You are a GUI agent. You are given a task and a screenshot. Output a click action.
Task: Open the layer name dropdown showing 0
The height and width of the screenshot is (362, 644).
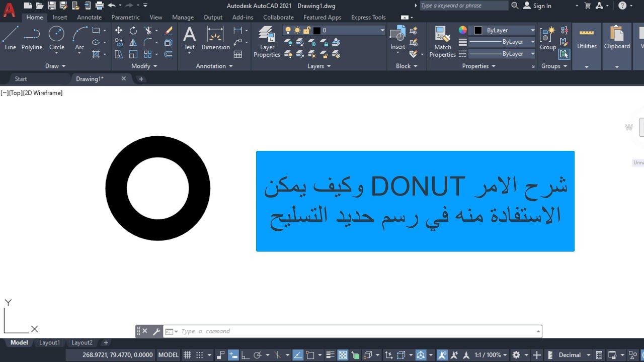click(x=334, y=30)
